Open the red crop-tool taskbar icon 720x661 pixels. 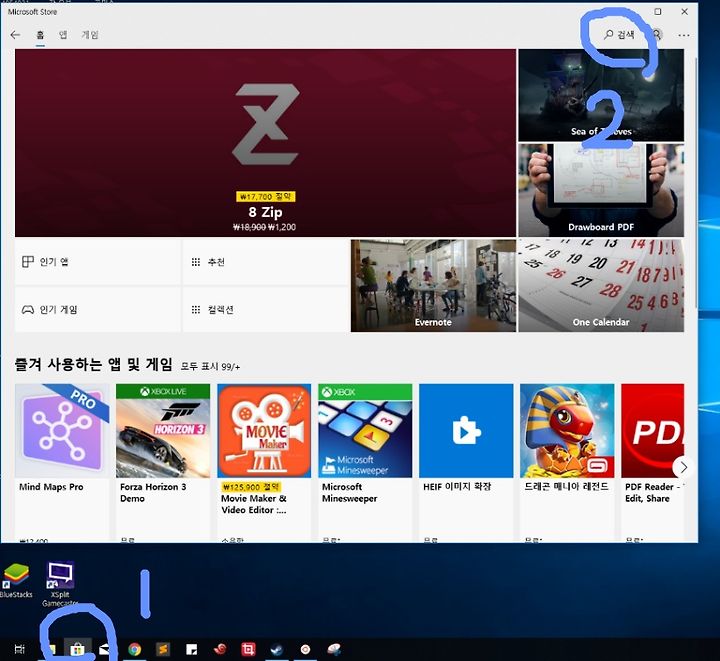tap(248, 649)
